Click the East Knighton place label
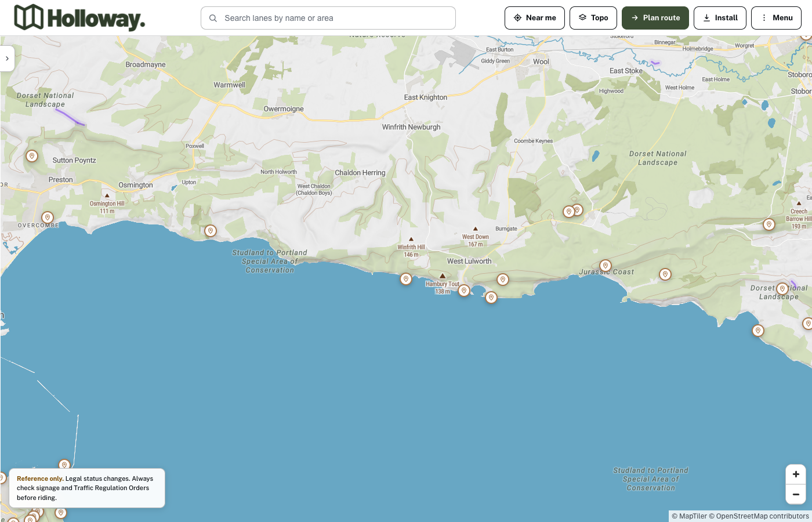The width and height of the screenshot is (812, 522). (426, 97)
